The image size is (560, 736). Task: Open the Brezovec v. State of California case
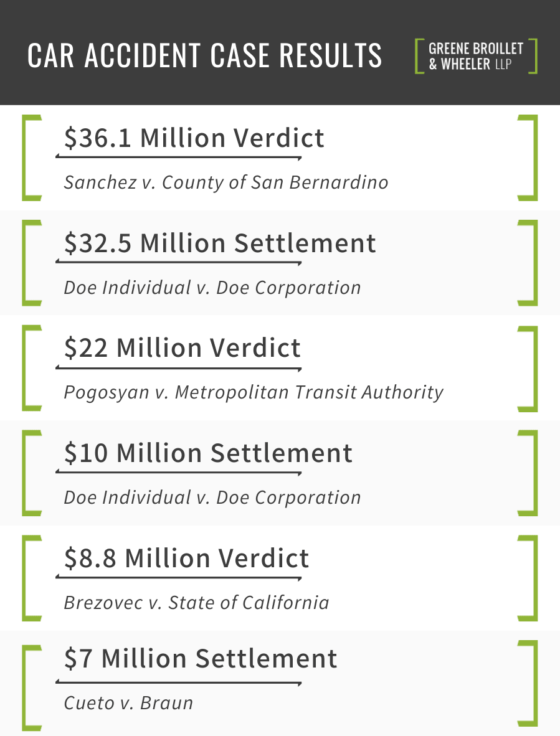pyautogui.click(x=196, y=603)
